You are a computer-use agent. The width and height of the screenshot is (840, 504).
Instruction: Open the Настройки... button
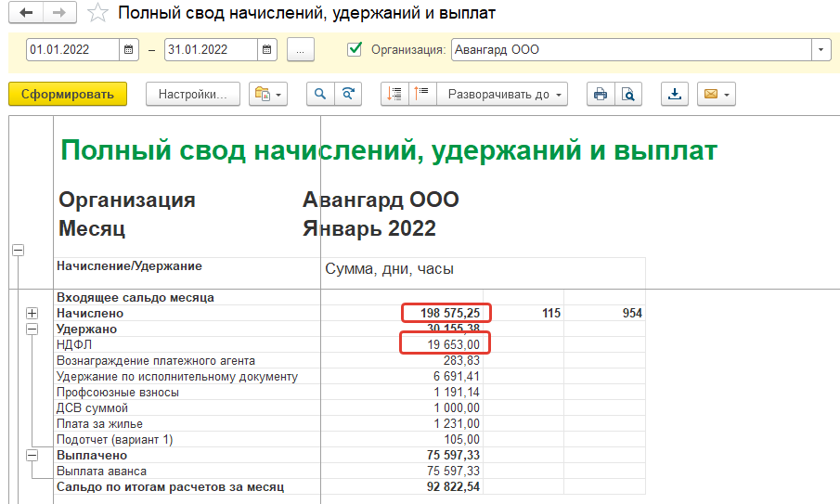click(192, 94)
